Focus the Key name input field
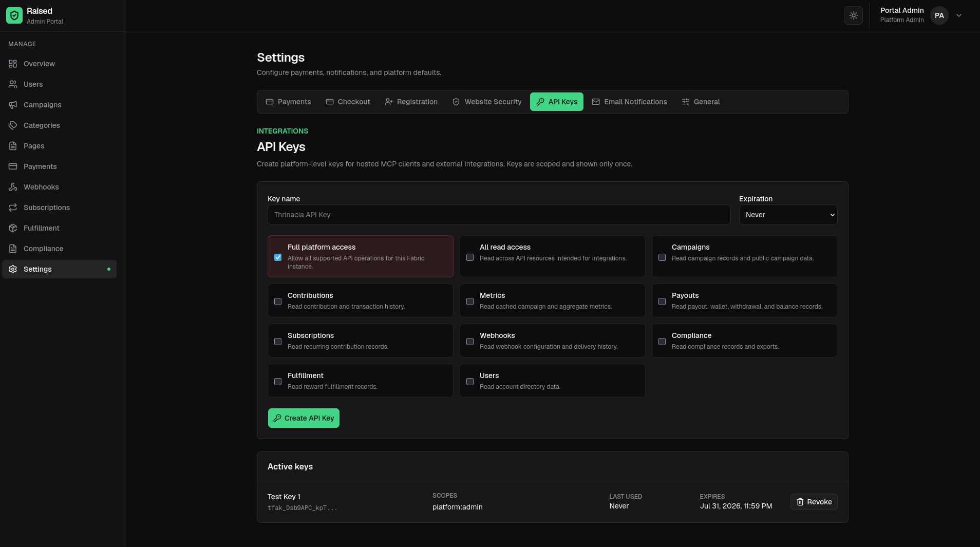 [499, 215]
